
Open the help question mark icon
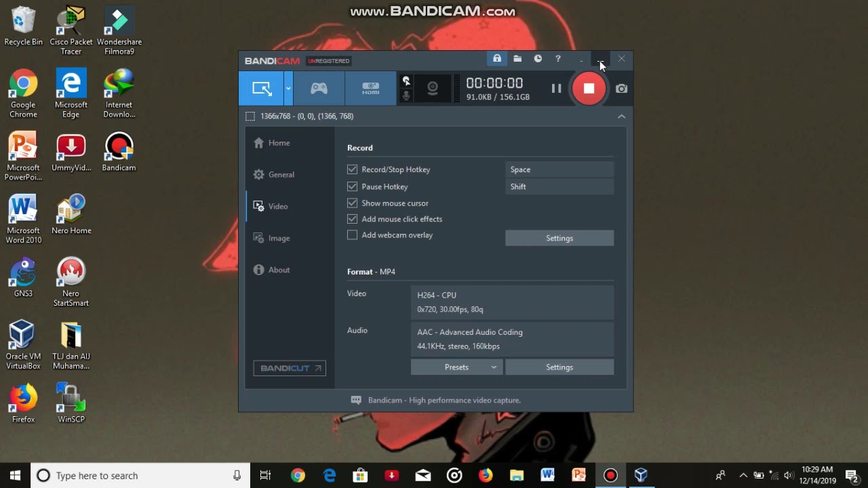(x=558, y=59)
